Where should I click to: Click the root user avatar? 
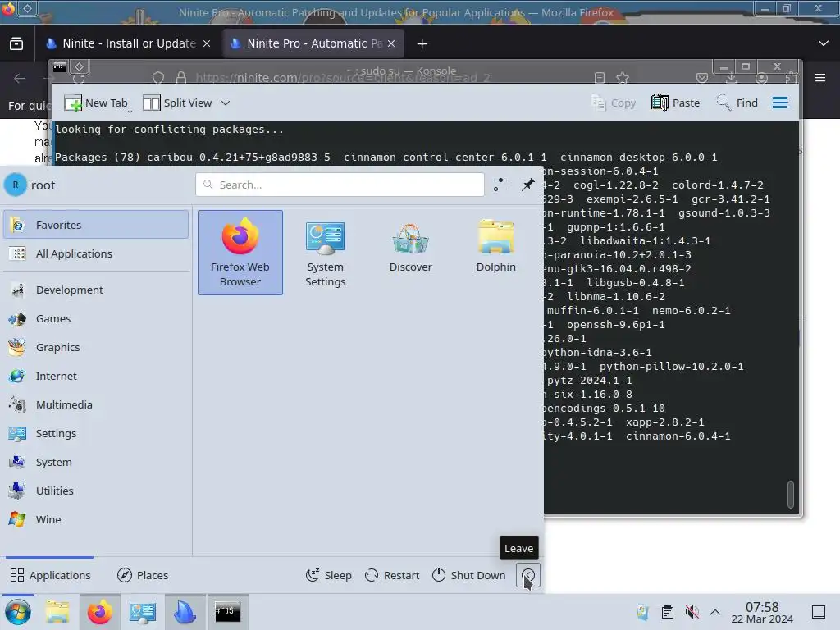16,185
